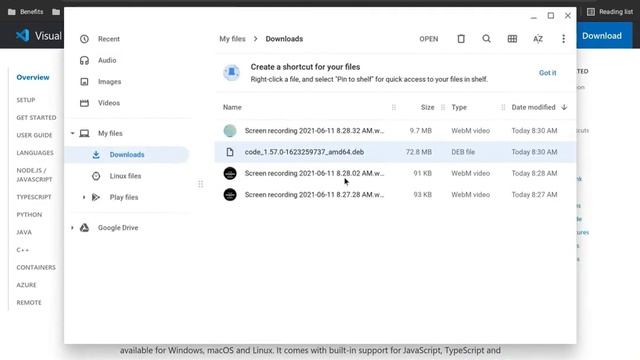This screenshot has width=640, height=360.
Task: Click the DEB file document icon
Action: (230, 152)
